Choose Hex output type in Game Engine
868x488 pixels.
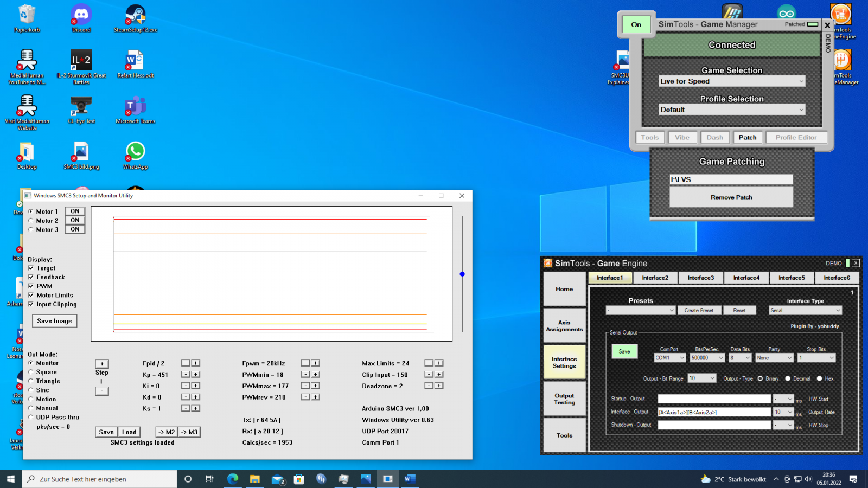(819, 378)
